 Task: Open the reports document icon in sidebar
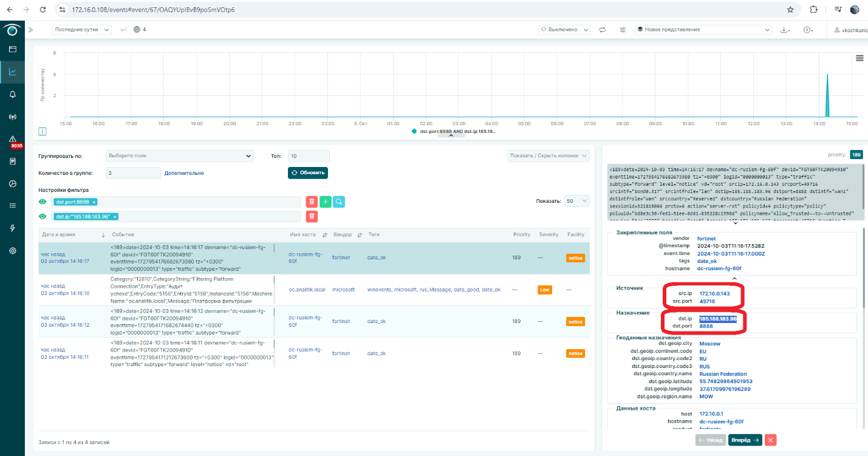pyautogui.click(x=12, y=161)
